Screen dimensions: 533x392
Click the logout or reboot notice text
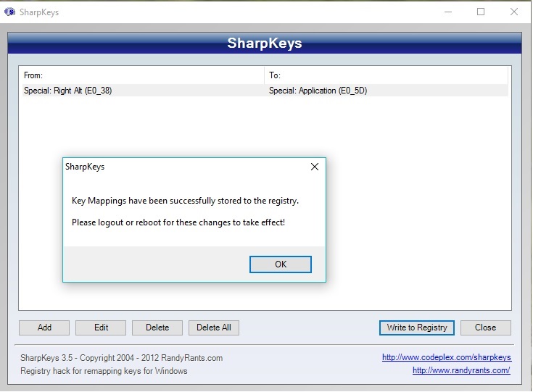(178, 222)
